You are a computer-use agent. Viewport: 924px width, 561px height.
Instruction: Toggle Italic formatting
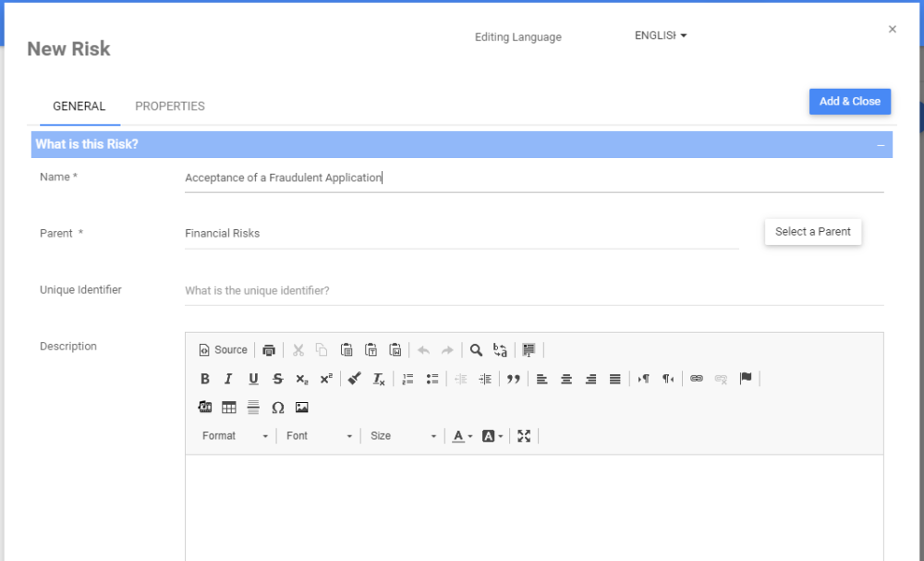(x=228, y=379)
